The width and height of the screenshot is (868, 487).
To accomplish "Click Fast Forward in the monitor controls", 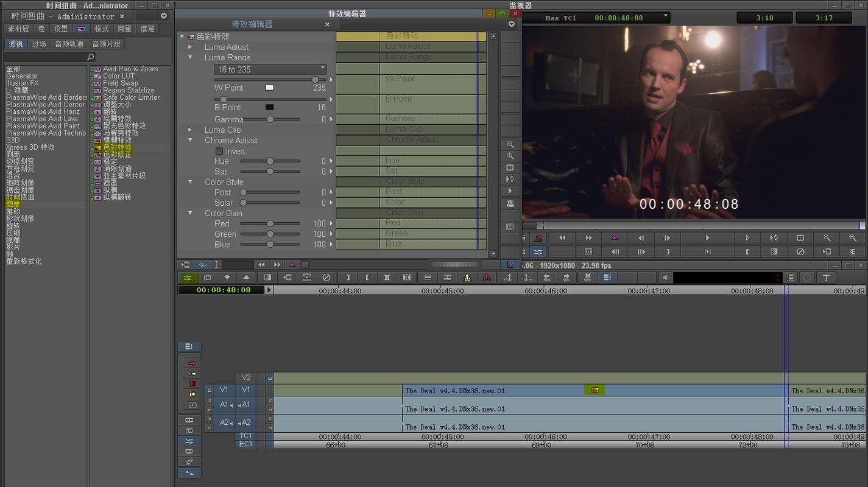I will click(588, 238).
